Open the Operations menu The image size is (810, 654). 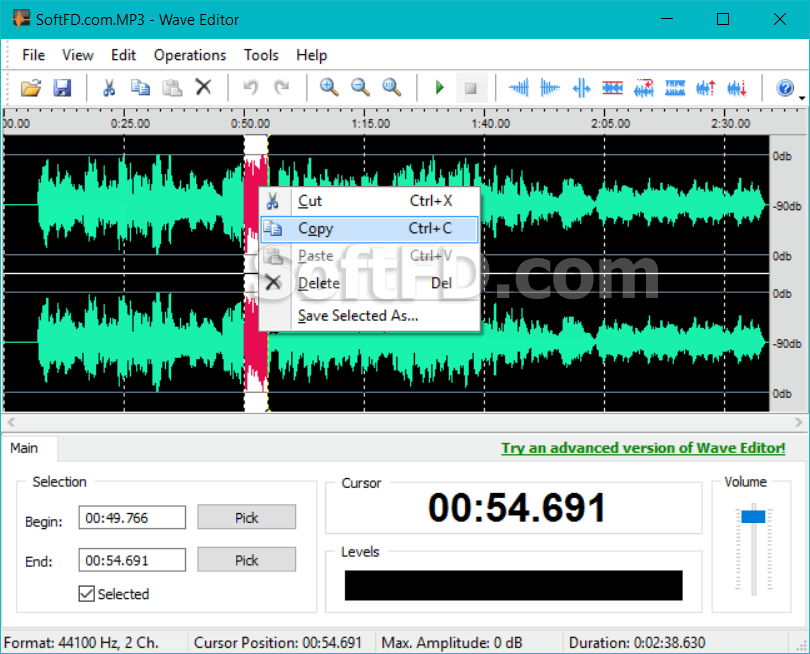190,55
